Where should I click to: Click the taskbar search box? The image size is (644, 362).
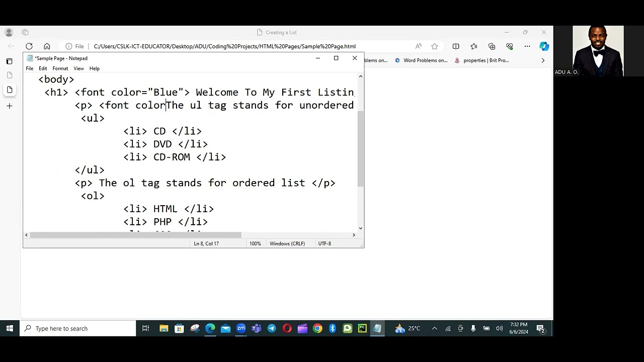[x=78, y=328]
